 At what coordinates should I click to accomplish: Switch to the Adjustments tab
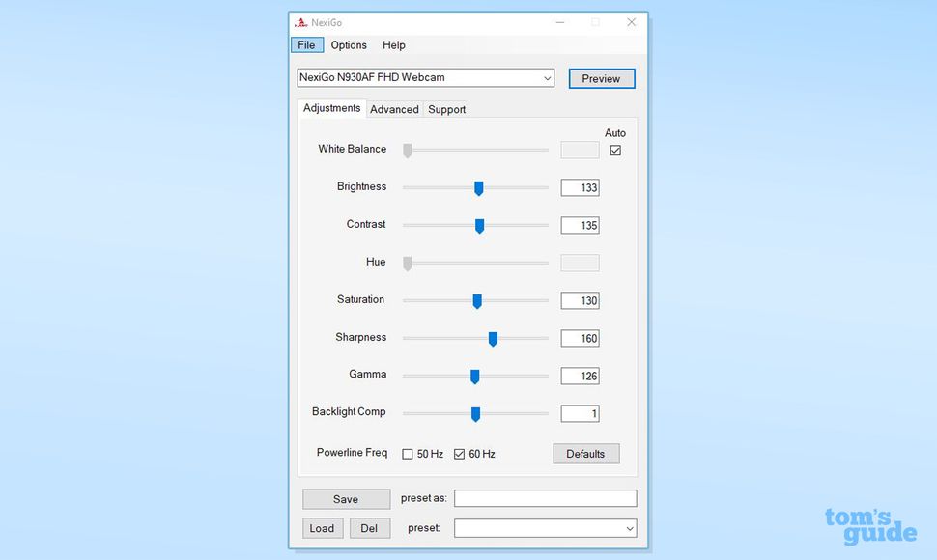point(331,108)
